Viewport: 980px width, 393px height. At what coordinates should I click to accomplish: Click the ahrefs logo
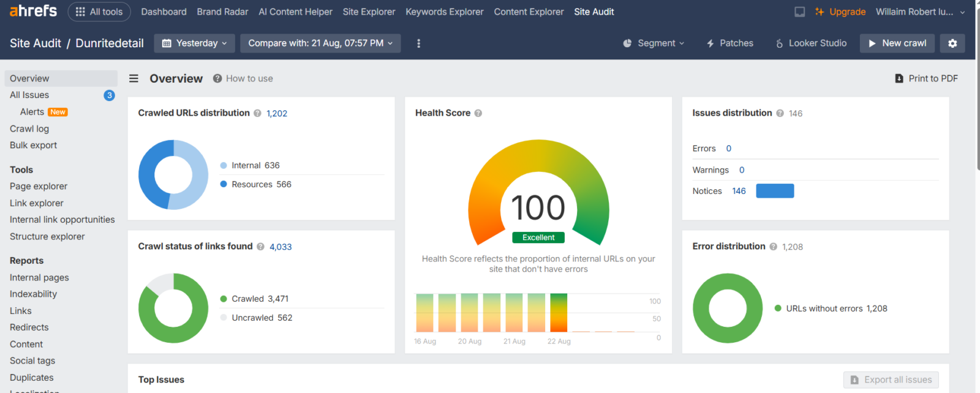(x=33, y=11)
